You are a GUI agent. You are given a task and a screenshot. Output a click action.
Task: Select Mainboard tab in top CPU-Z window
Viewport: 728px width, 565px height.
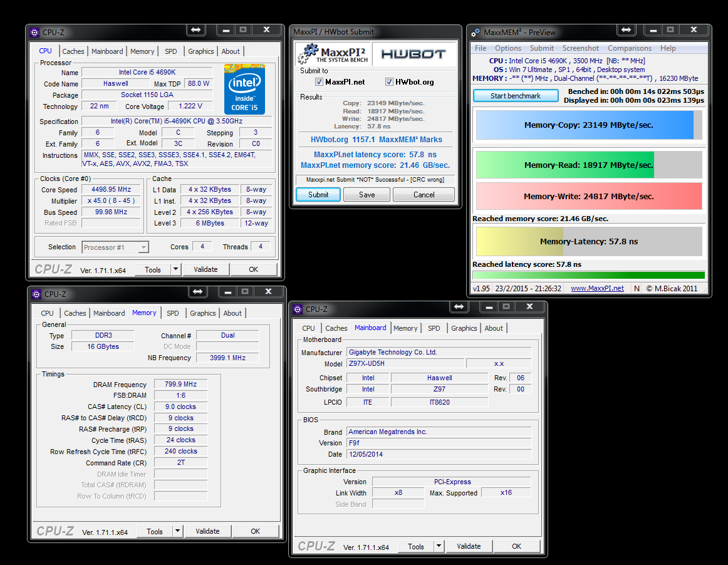click(x=107, y=51)
